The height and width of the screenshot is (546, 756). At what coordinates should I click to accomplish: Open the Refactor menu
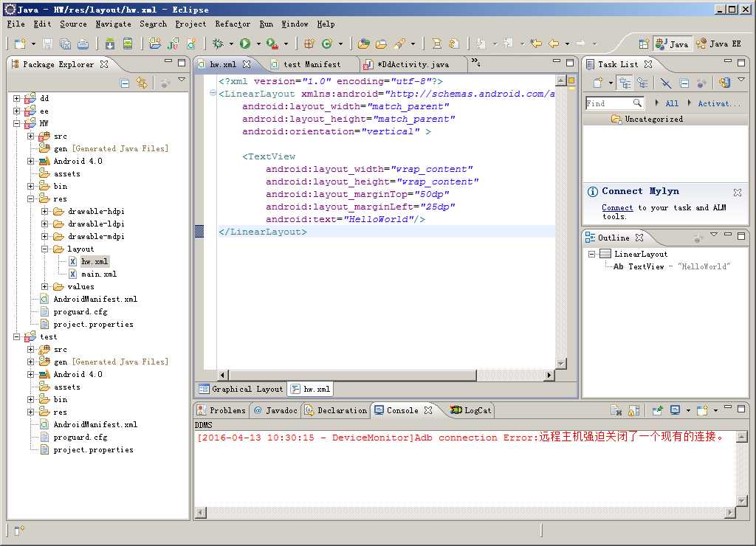pyautogui.click(x=233, y=24)
